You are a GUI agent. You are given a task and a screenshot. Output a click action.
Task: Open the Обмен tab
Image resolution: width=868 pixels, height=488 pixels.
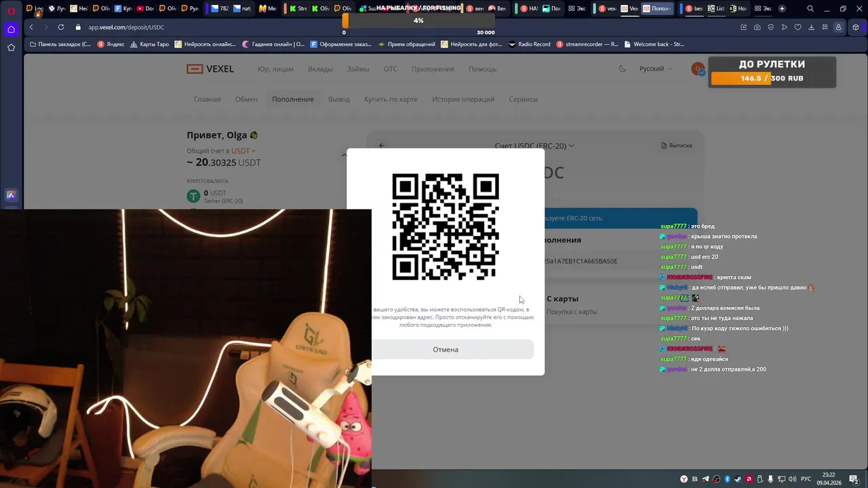[x=246, y=99]
